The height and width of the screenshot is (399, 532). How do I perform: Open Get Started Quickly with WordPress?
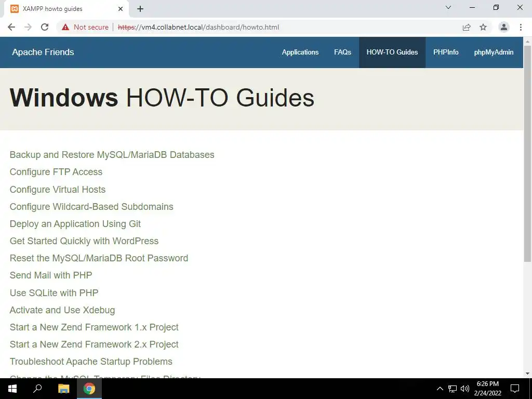coord(84,241)
